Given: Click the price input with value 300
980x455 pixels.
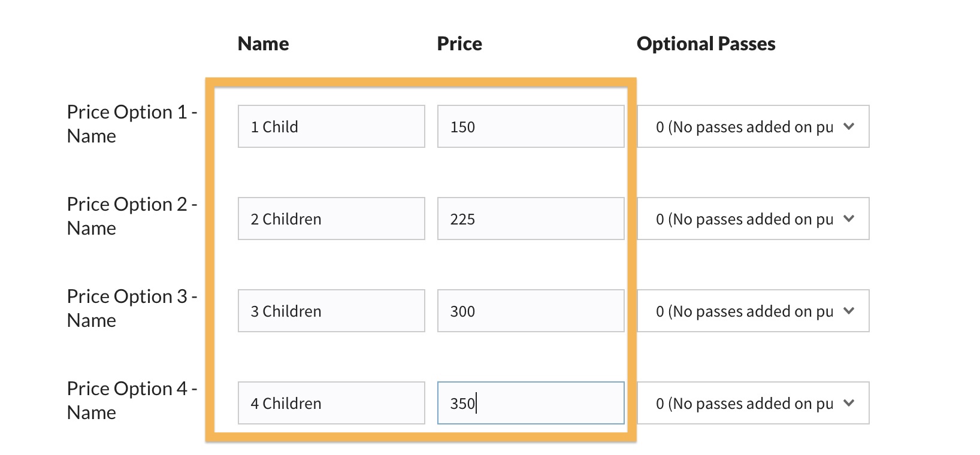Looking at the screenshot, I should click(531, 311).
